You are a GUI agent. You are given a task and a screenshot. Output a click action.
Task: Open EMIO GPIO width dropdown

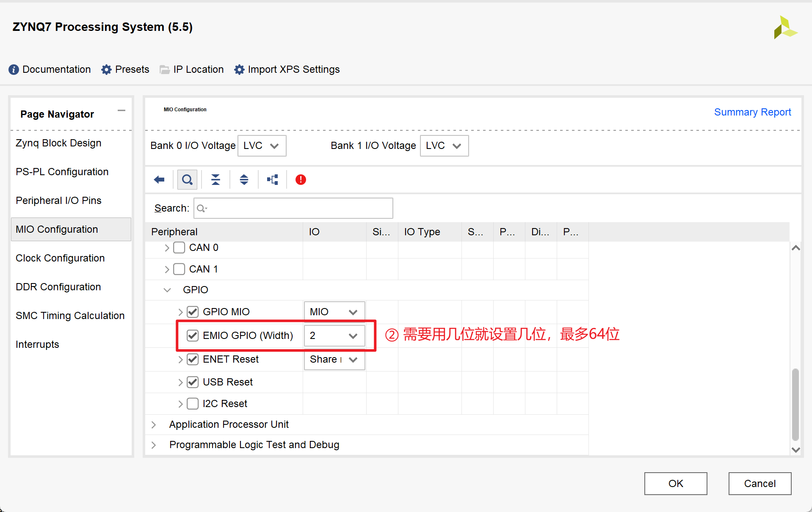coord(334,336)
